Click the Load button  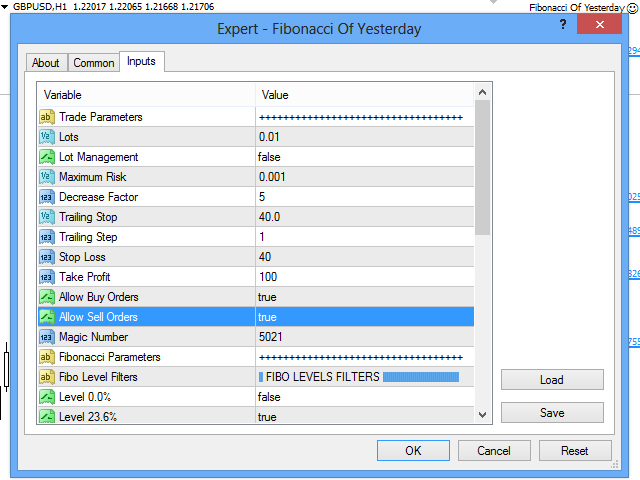point(552,380)
